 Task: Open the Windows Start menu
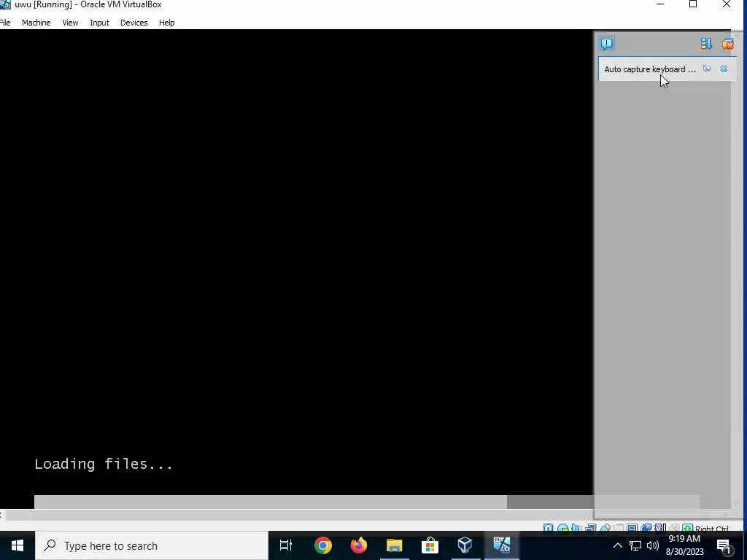[18, 545]
